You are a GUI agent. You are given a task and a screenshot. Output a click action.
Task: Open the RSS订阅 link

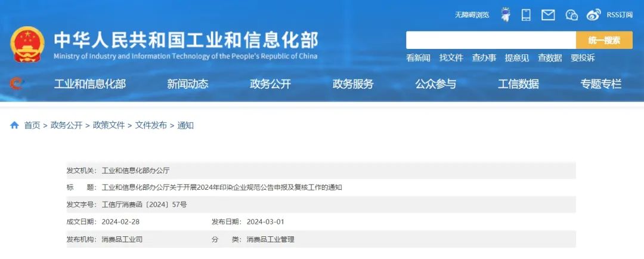pyautogui.click(x=620, y=15)
